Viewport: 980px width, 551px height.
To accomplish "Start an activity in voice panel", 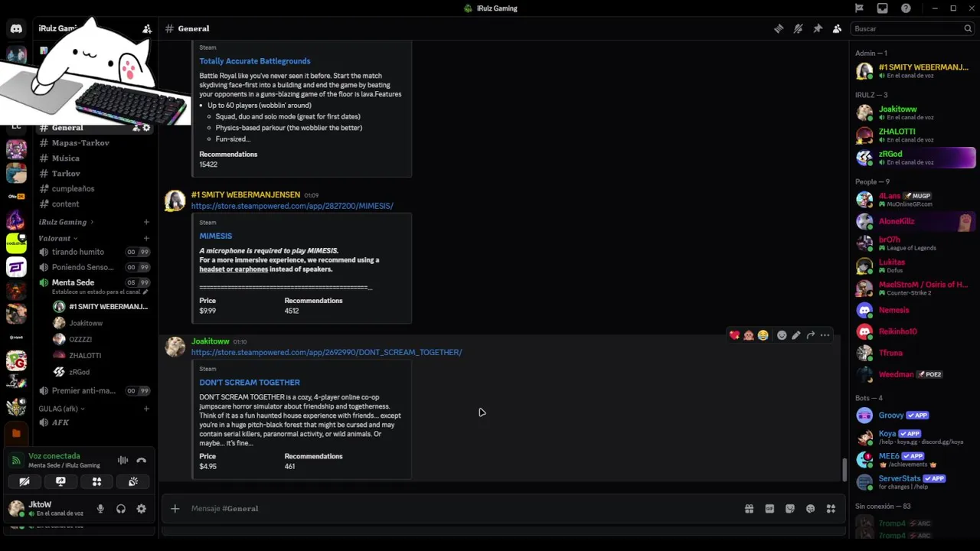I will coord(96,481).
